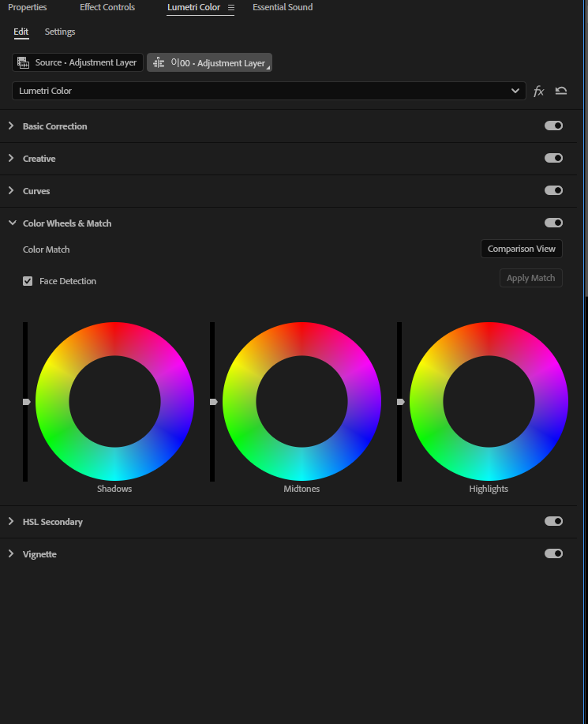Click the sequence Adjustment Layer icon
The width and height of the screenshot is (588, 724).
pyautogui.click(x=159, y=63)
